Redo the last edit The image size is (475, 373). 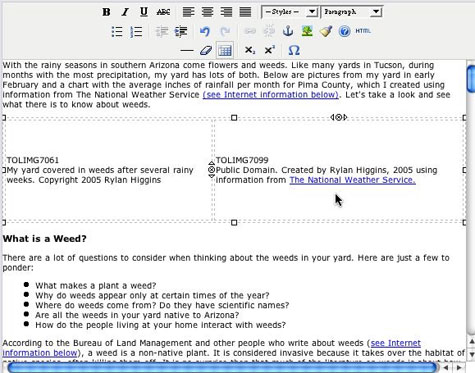click(225, 32)
